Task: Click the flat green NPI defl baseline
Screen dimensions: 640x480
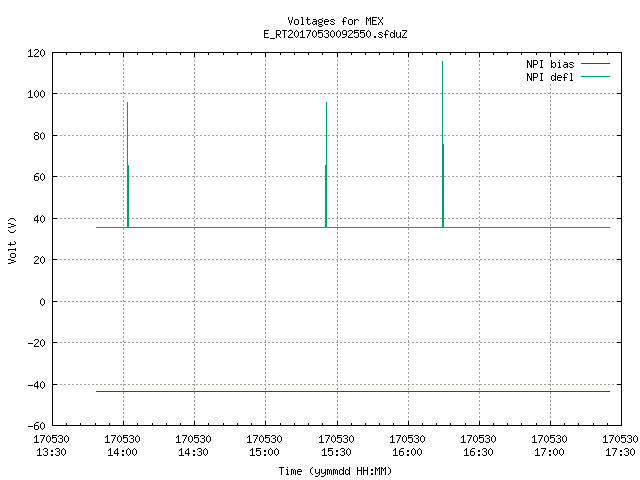Action: click(x=353, y=227)
